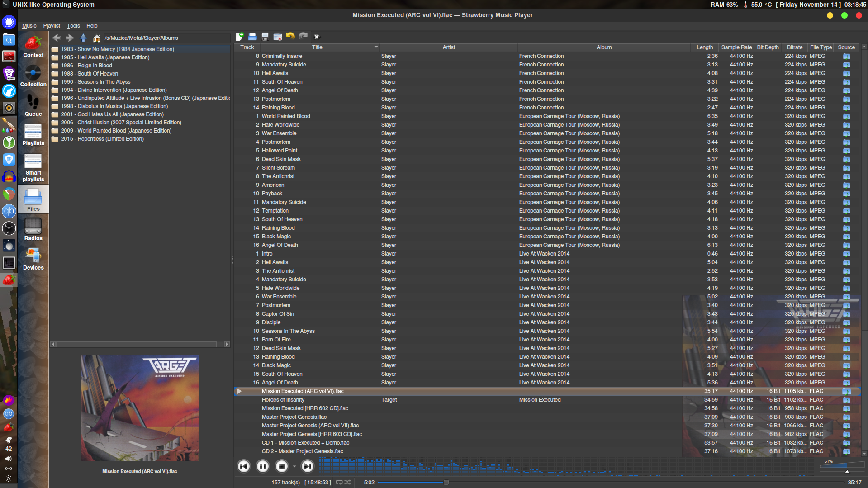Screen dimensions: 868x488
Task: Undo the last playlist change
Action: point(290,37)
